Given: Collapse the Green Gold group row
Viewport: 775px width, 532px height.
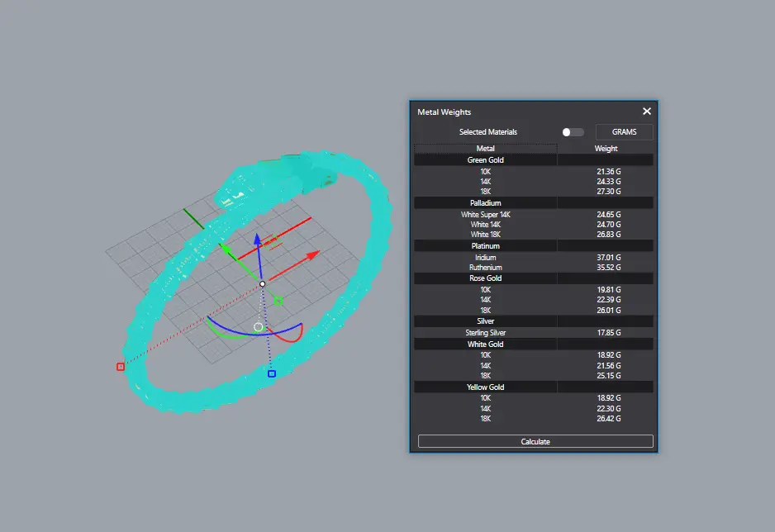Looking at the screenshot, I should [x=485, y=160].
